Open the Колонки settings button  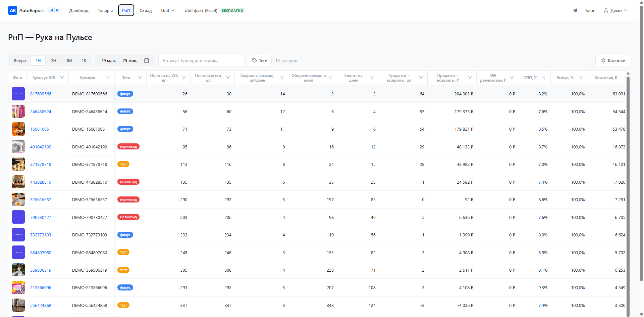(613, 60)
